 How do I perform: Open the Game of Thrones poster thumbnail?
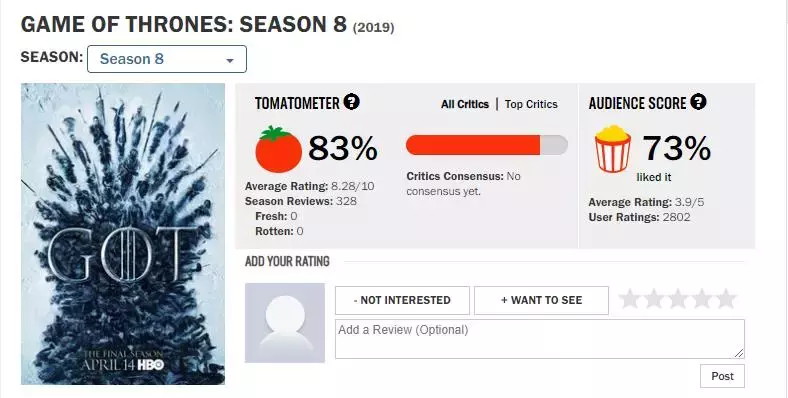tap(123, 234)
